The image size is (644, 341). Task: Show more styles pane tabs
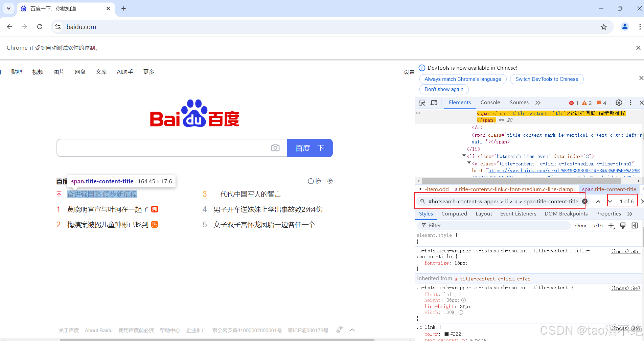630,214
